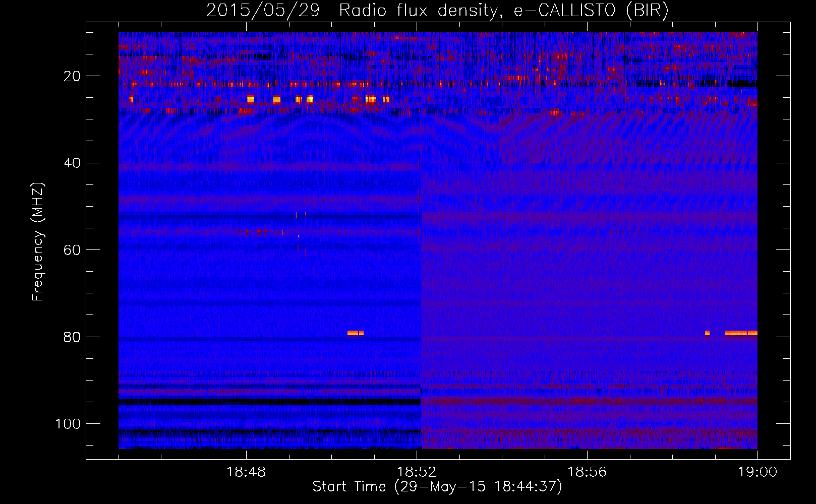The height and width of the screenshot is (504, 816).
Task: Click the 20 MHz frequency tick label
Action: tap(72, 76)
